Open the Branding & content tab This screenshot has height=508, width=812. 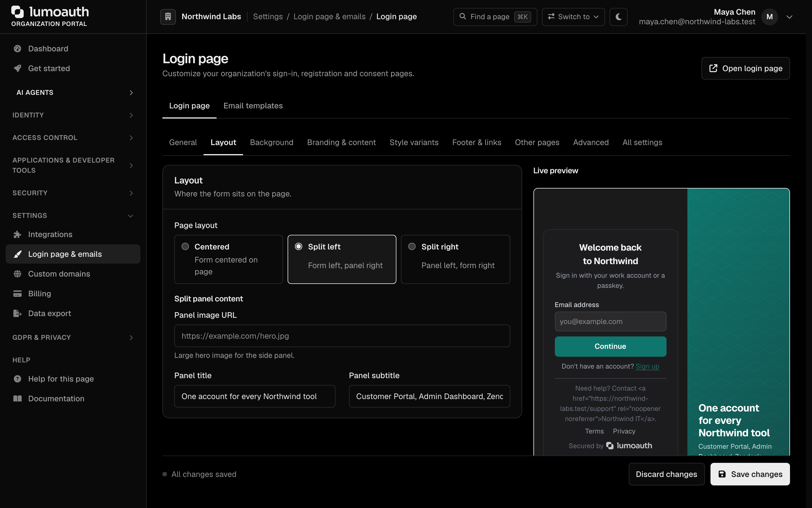point(341,143)
